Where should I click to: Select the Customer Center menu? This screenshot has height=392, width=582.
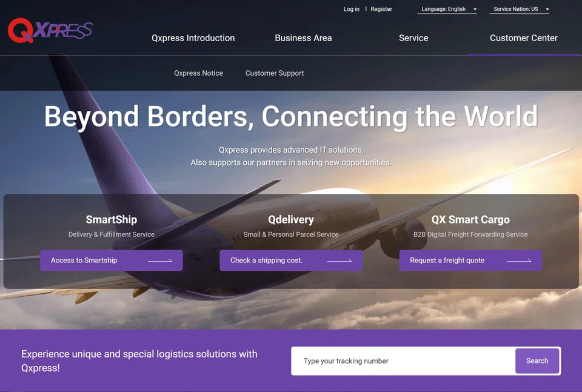point(523,38)
